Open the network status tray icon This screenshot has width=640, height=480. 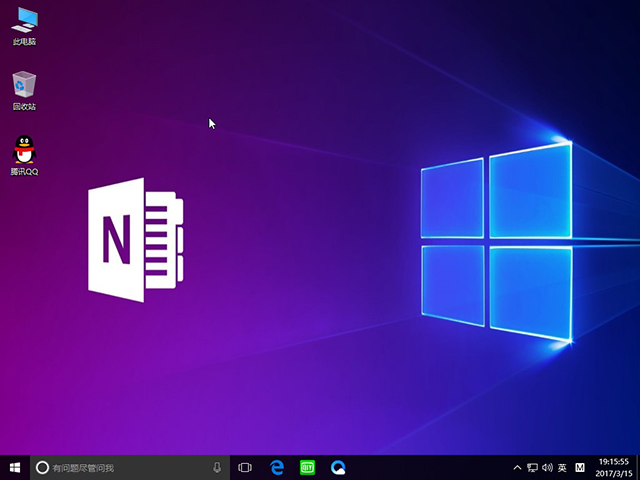point(532,467)
